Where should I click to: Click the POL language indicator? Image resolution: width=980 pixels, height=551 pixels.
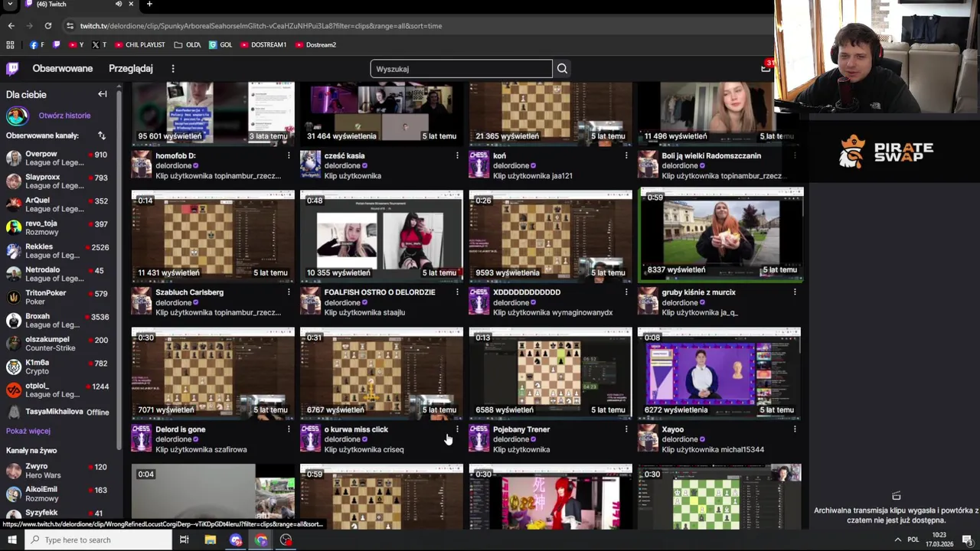(913, 540)
